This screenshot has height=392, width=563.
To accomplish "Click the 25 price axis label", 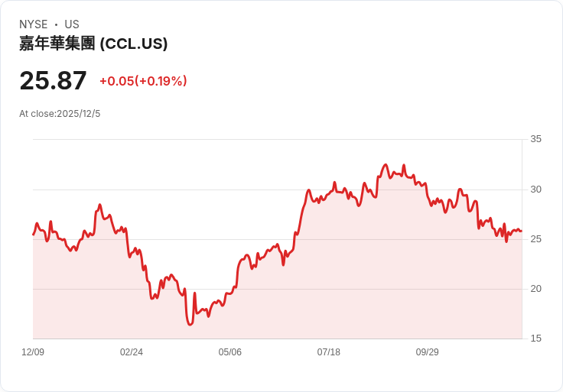I will pos(535,239).
